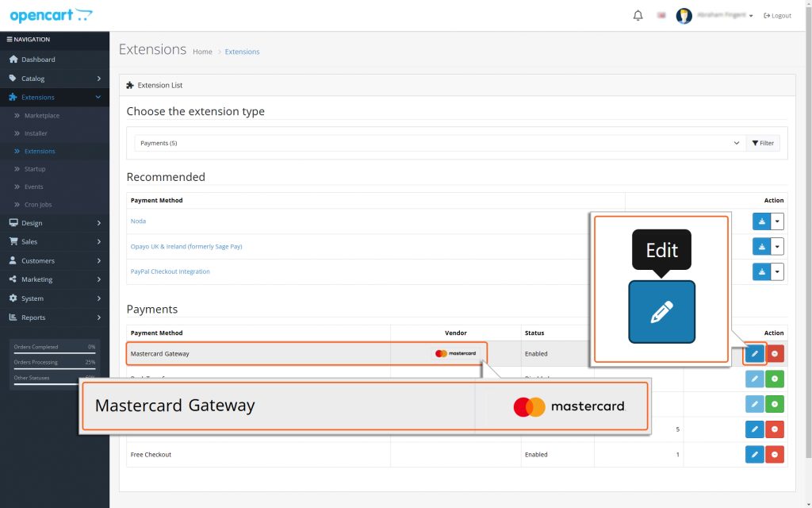The image size is (812, 508).
Task: Edit the Free Checkout payment method
Action: (754, 454)
